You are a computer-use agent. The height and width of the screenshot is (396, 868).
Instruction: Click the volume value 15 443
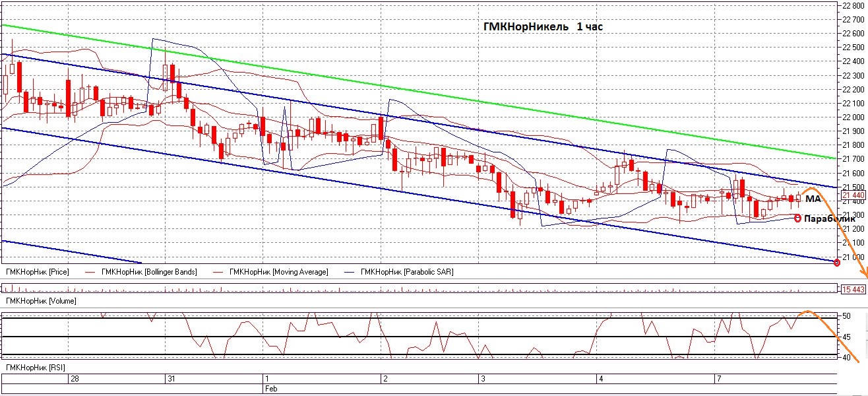(853, 289)
